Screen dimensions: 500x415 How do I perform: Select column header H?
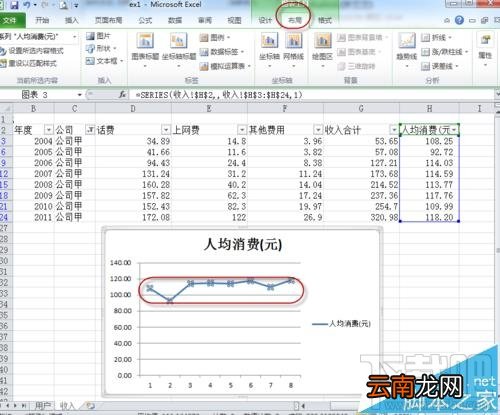coord(429,108)
